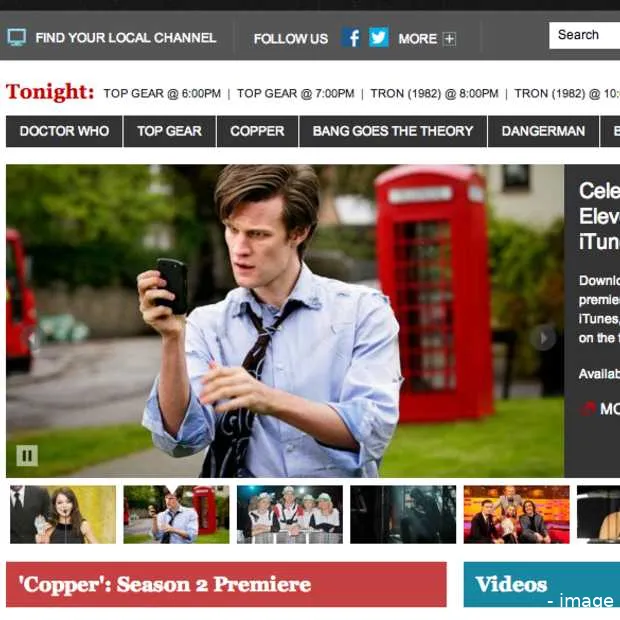Screen dimensions: 620x620
Task: Open 'Copper': Season 2 Premiere banner
Action: coord(226,584)
